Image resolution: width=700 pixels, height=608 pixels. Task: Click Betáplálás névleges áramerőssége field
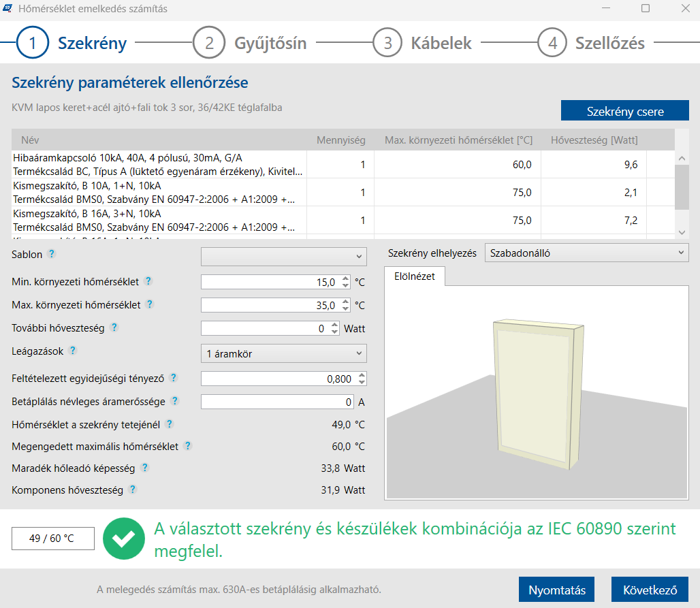click(277, 402)
